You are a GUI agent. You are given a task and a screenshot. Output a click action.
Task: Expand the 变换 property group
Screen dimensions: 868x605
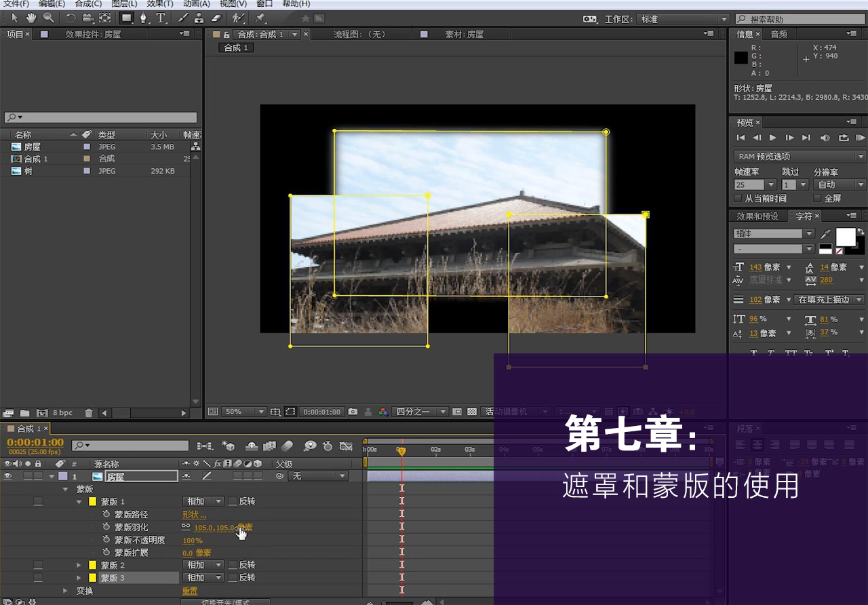[66, 591]
